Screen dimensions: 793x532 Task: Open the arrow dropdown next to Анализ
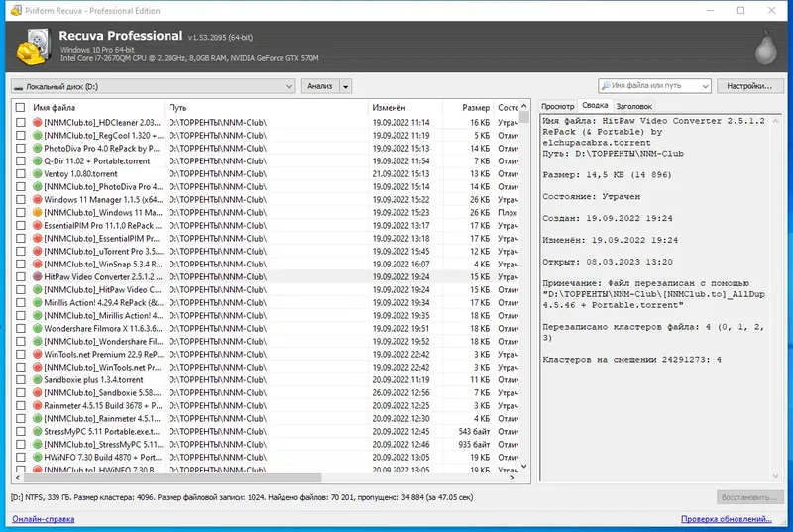345,86
